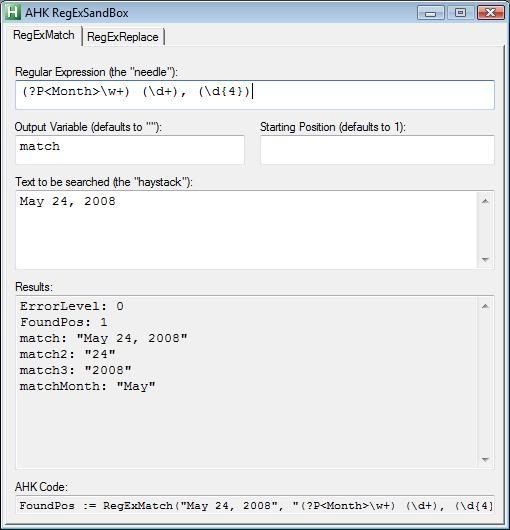Viewport: 510px width, 530px height.
Task: Click inside the Regular Expression needle field
Action: point(255,95)
